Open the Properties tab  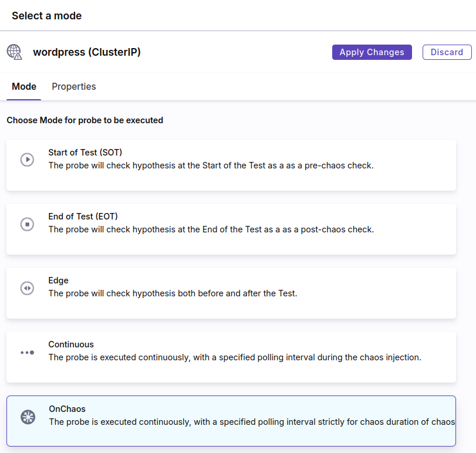(x=74, y=87)
